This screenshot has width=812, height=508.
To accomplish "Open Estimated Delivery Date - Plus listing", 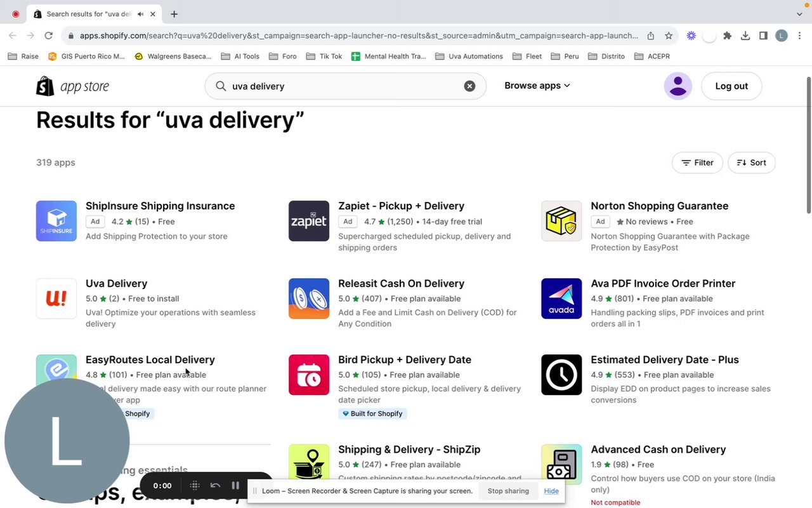I will tap(665, 359).
